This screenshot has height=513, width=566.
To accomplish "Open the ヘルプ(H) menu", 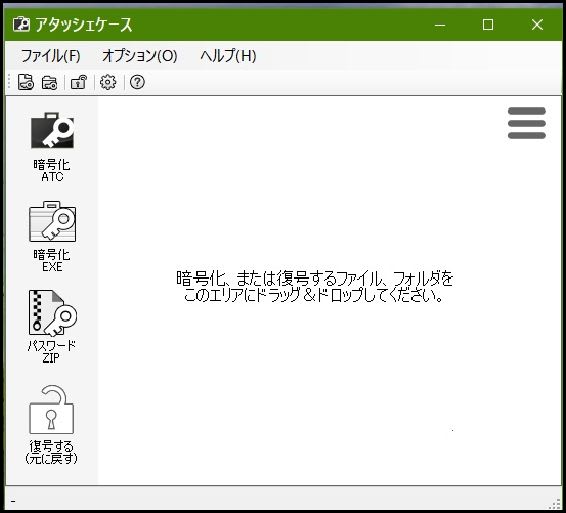I will (228, 56).
